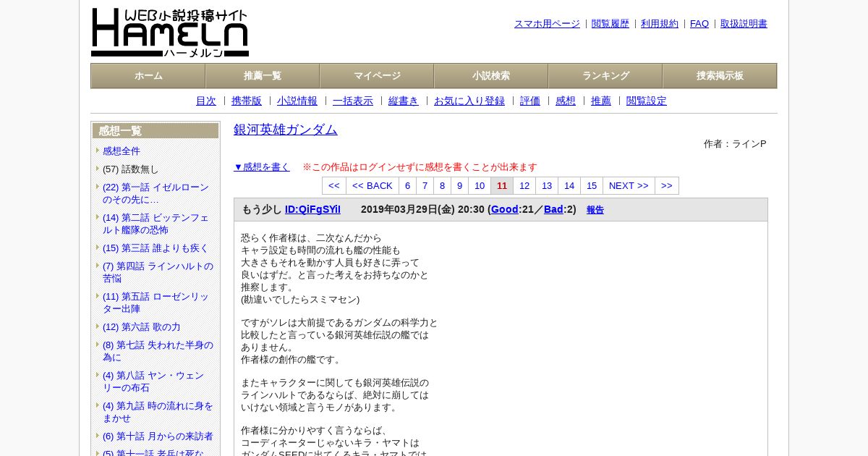Jump to first page with <<
The height and width of the screenshot is (456, 868).
point(334,186)
